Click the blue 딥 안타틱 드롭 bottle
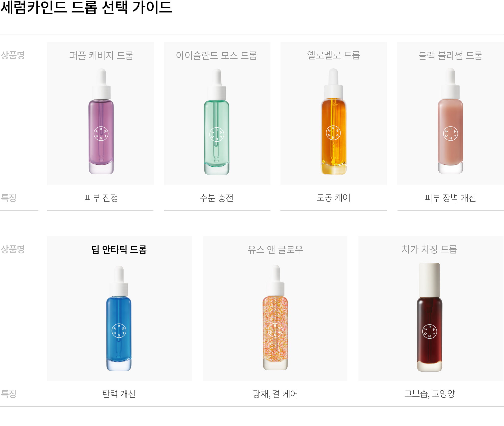504x426 pixels. (119, 318)
